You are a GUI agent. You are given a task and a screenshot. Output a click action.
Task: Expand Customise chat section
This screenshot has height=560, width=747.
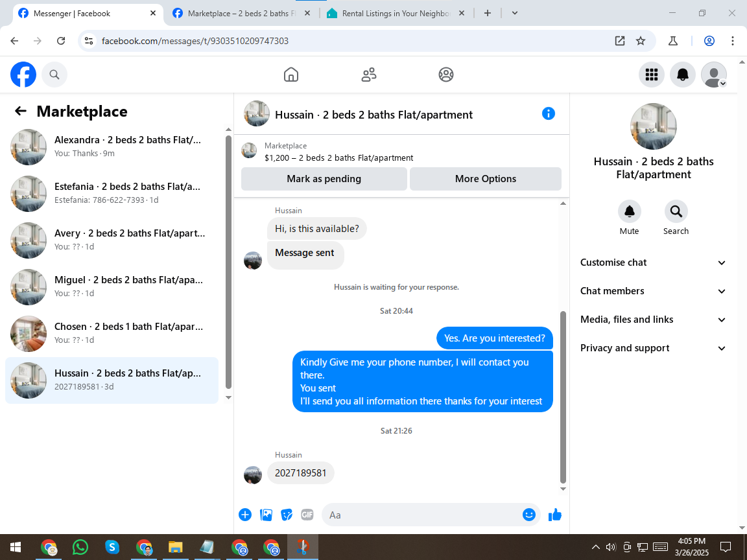click(x=653, y=262)
